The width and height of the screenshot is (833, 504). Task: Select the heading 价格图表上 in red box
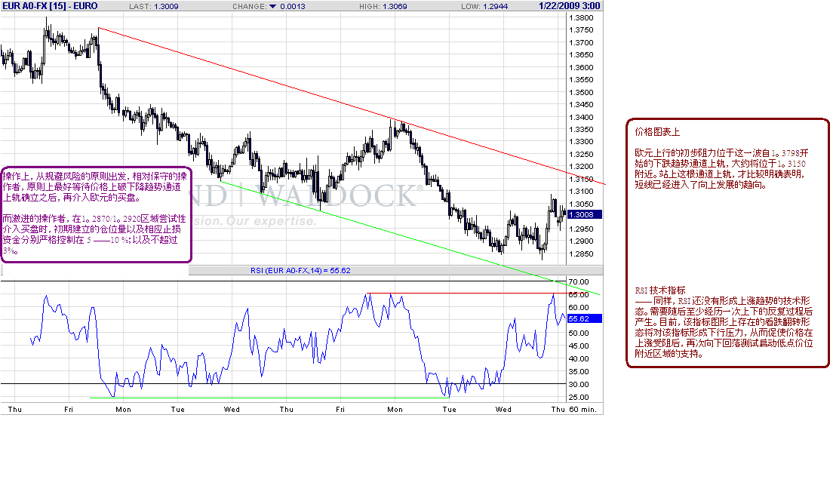coord(657,132)
